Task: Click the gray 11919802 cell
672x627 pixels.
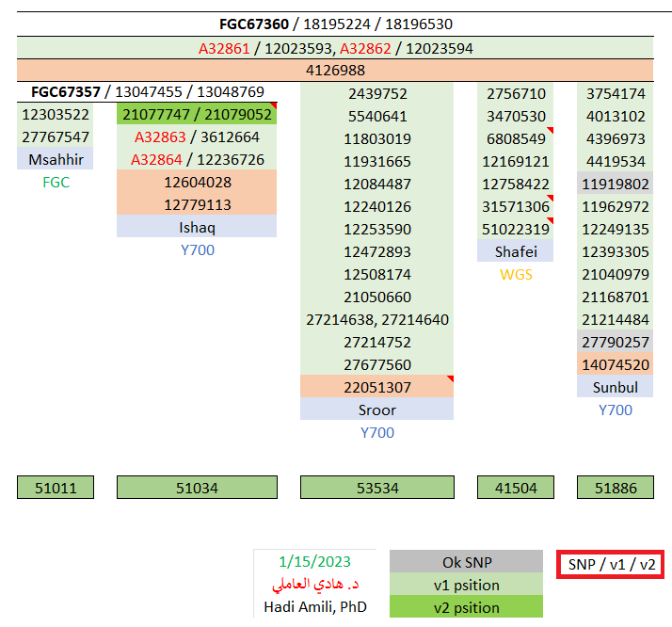Action: (616, 184)
